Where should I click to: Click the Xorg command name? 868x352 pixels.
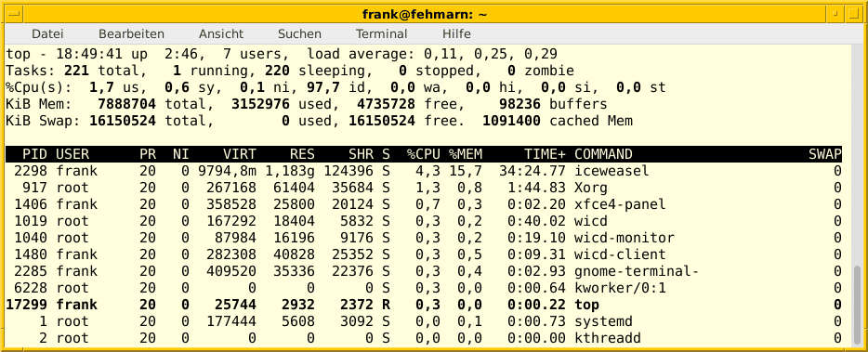[591, 188]
